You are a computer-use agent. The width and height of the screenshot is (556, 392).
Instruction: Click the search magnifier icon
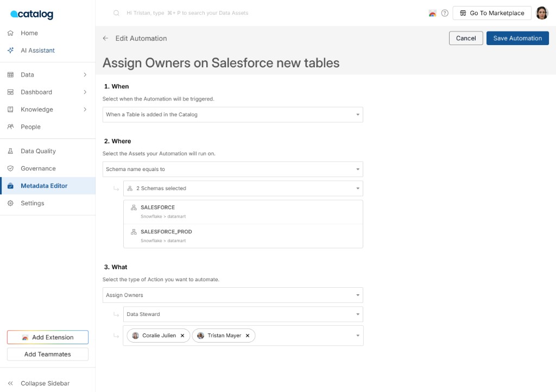pos(116,13)
